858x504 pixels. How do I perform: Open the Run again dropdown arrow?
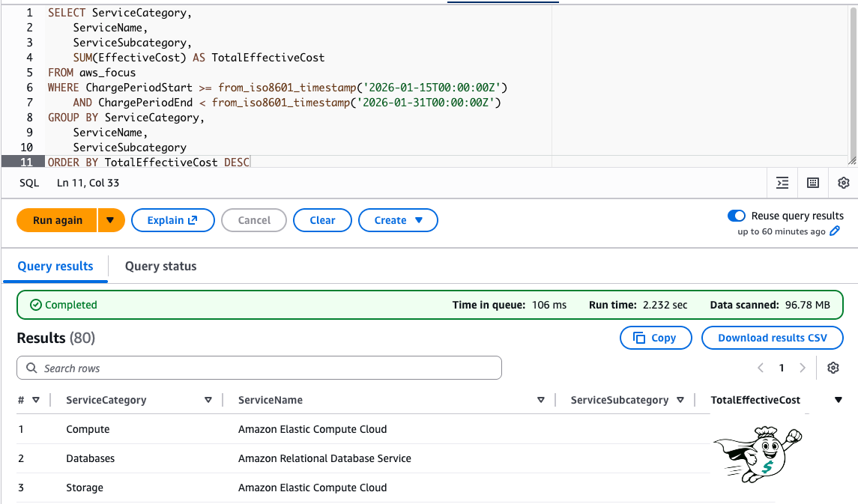(x=111, y=220)
